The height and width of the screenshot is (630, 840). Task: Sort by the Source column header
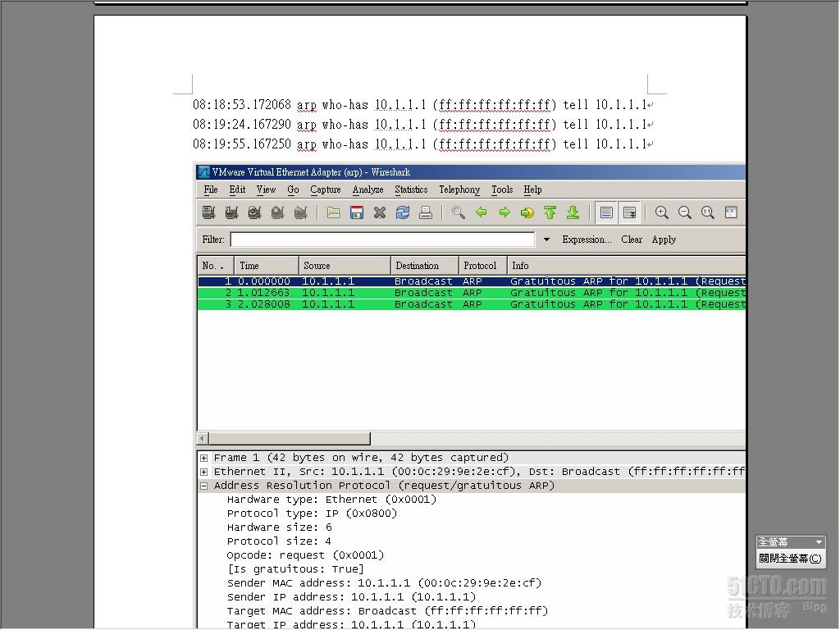[345, 266]
